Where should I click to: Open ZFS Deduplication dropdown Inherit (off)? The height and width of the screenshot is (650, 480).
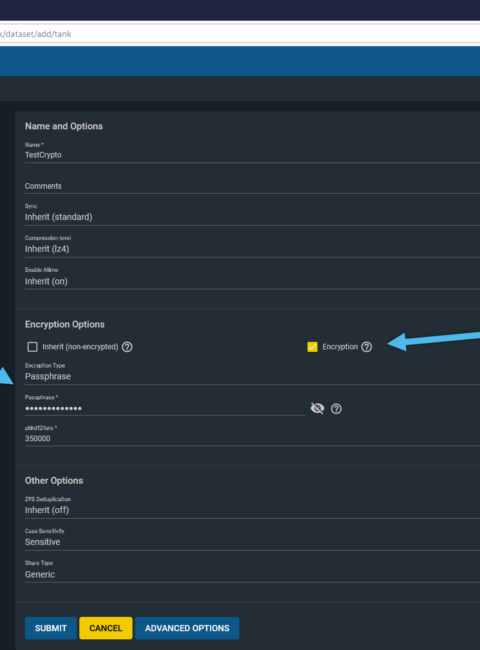click(x=252, y=510)
